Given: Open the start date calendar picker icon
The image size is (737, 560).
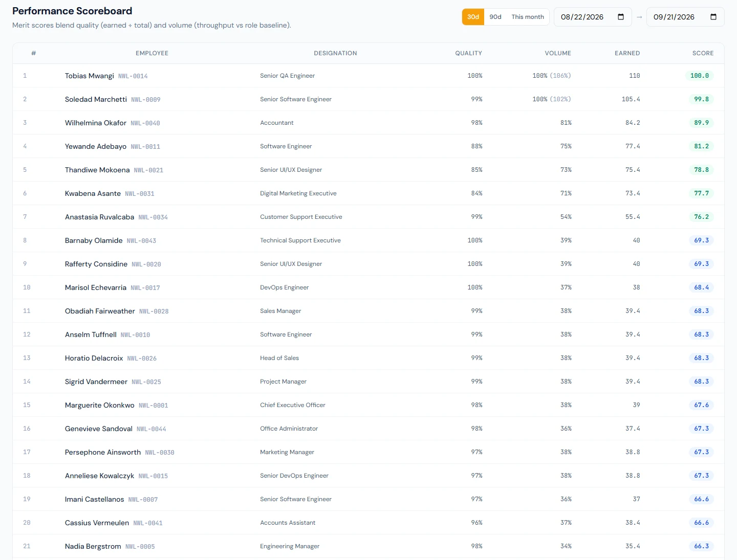Looking at the screenshot, I should click(x=621, y=17).
